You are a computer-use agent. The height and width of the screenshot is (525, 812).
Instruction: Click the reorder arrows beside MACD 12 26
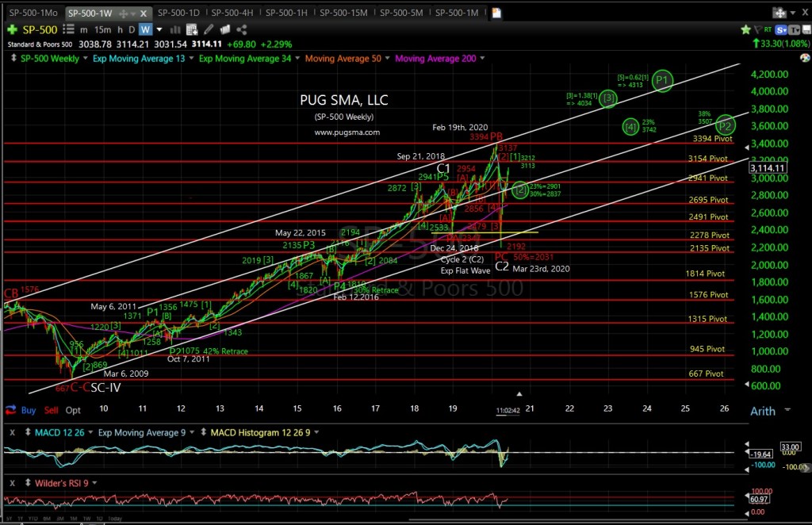(x=28, y=432)
